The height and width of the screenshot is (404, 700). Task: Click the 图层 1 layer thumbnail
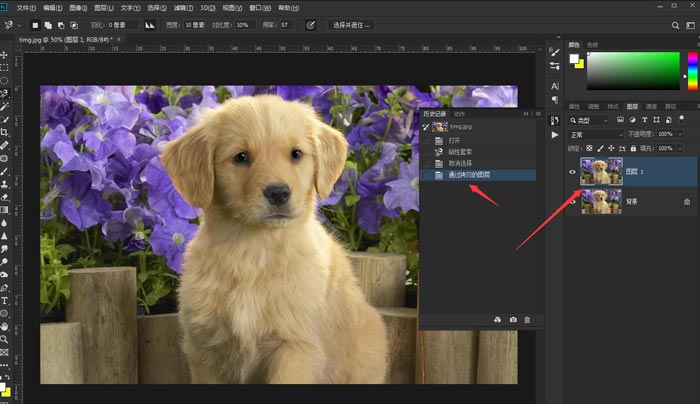(x=601, y=171)
